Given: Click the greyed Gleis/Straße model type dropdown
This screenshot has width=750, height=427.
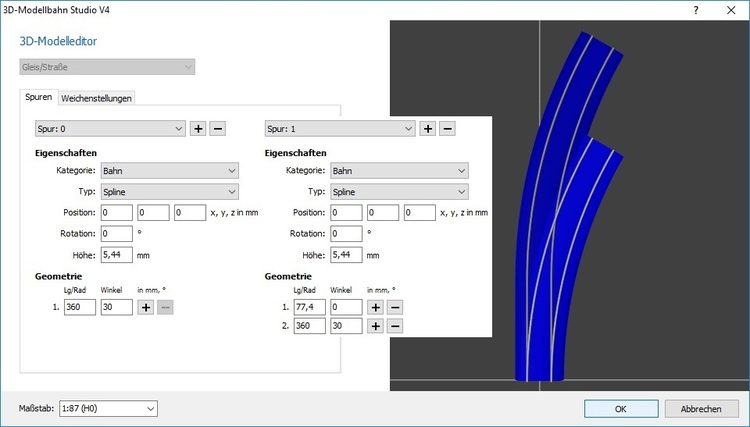Looking at the screenshot, I should coord(107,67).
